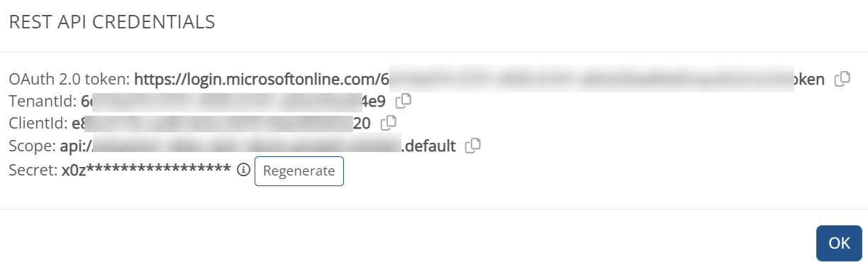Copy the TenantId value
This screenshot has width=868, height=265.
coord(403,102)
